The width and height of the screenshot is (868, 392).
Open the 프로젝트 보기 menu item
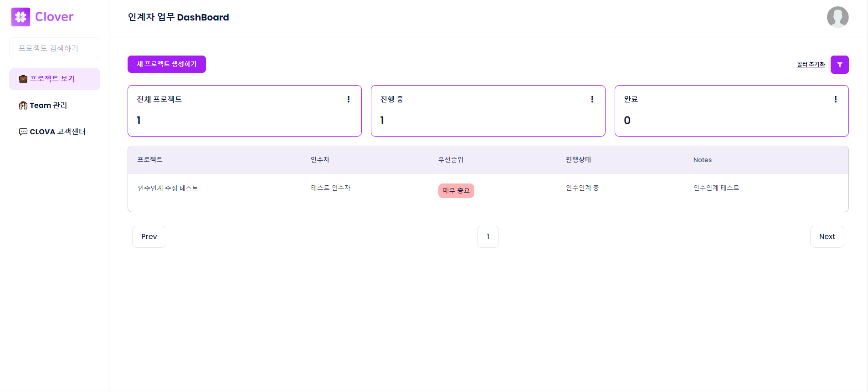coord(55,79)
